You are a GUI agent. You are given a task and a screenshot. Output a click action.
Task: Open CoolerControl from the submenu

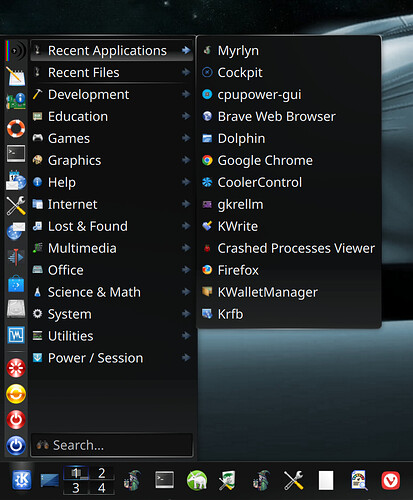pyautogui.click(x=289, y=182)
